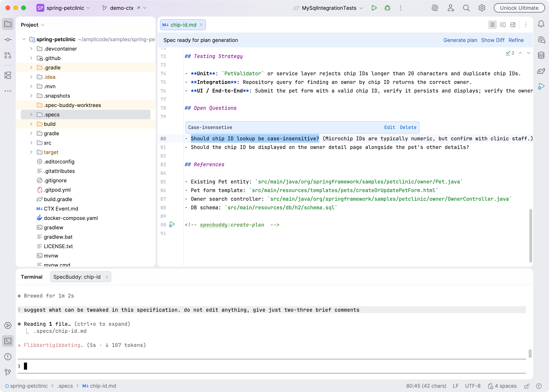Switch to editor-only view mode

point(492,25)
